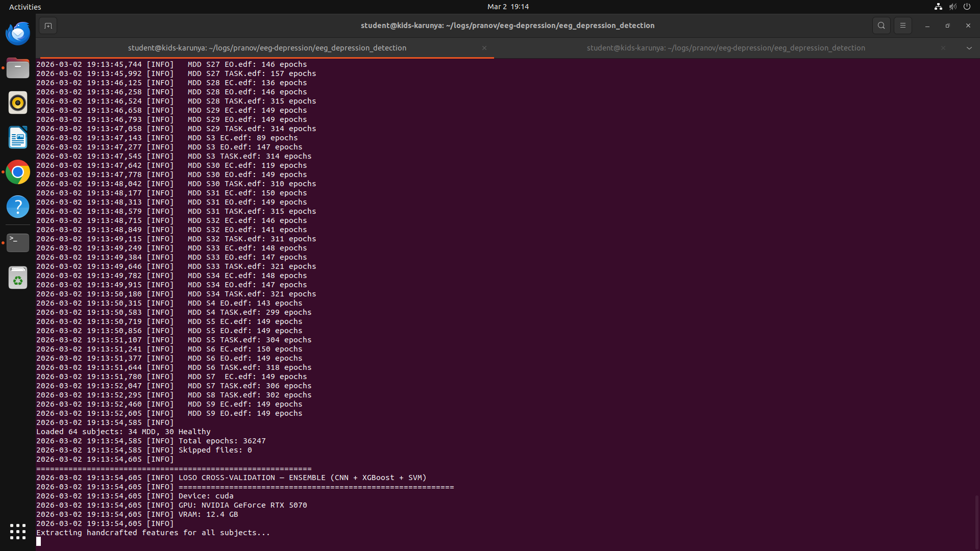Viewport: 980px width, 551px height.
Task: Show the applications grid
Action: point(18,532)
